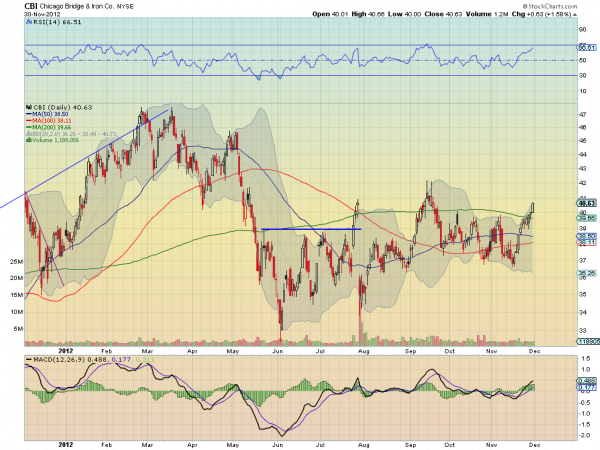Click the 25M volume axis label
Image resolution: width=600 pixels, height=450 pixels.
point(16,262)
